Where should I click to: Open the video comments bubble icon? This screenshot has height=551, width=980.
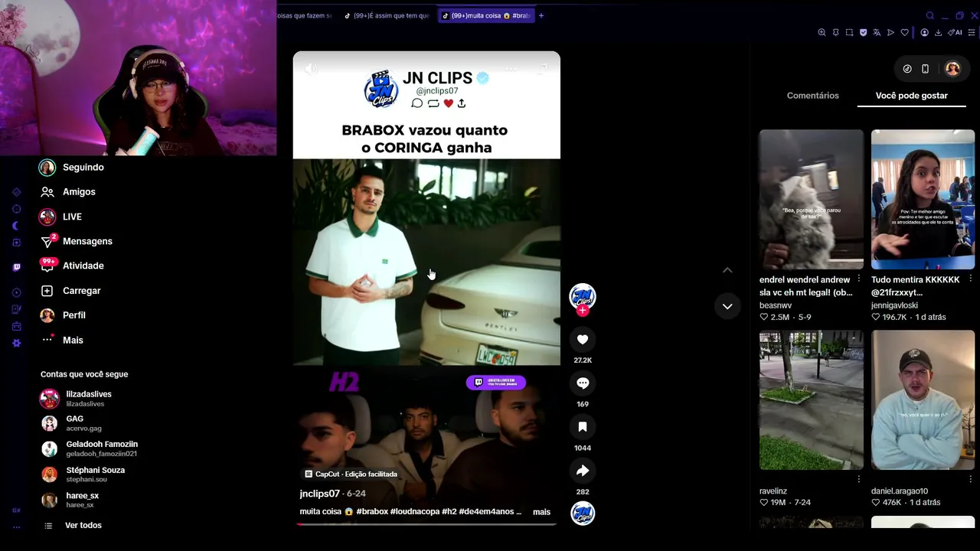pyautogui.click(x=583, y=383)
